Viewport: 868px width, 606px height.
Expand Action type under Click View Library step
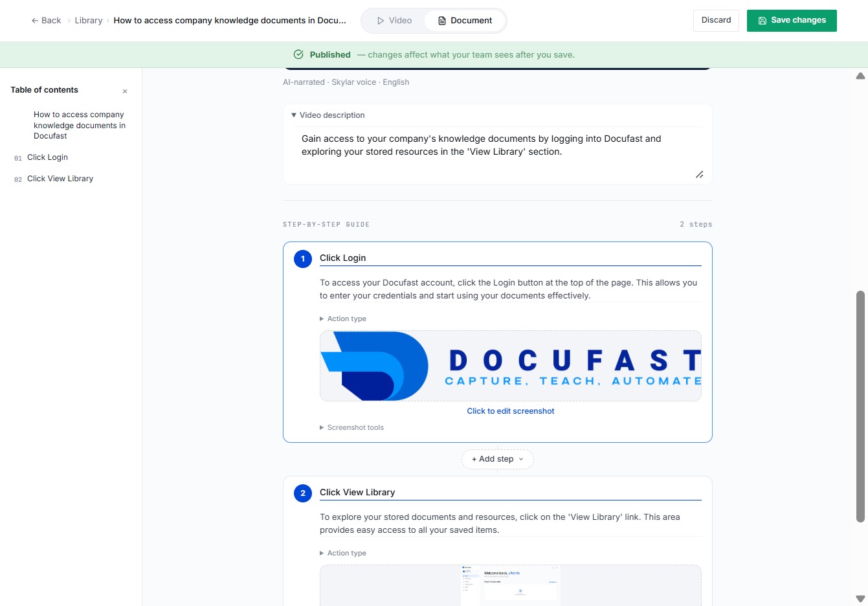(x=343, y=553)
